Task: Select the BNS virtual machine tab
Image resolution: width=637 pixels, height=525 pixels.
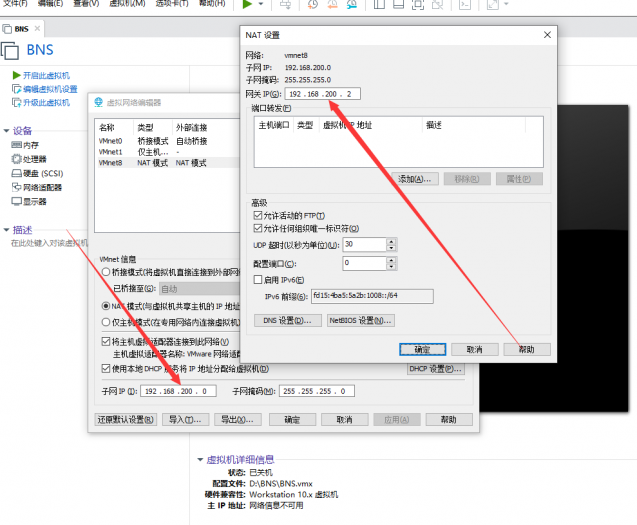Action: click(x=22, y=29)
